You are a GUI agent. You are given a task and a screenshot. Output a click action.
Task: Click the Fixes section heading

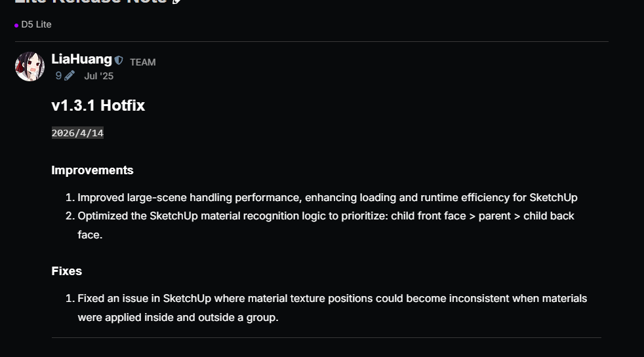67,271
